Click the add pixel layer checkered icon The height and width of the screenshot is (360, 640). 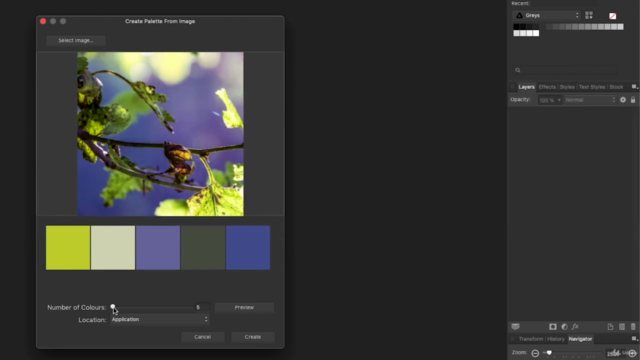pos(622,327)
